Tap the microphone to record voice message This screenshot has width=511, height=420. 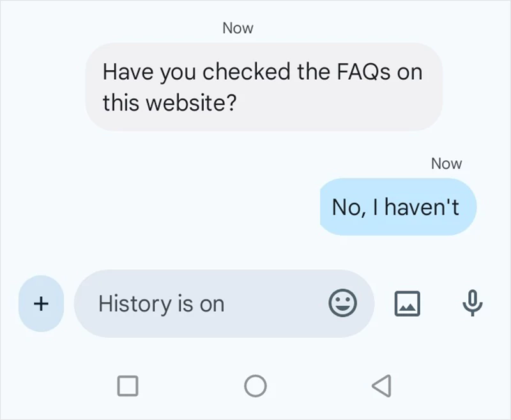coord(471,304)
